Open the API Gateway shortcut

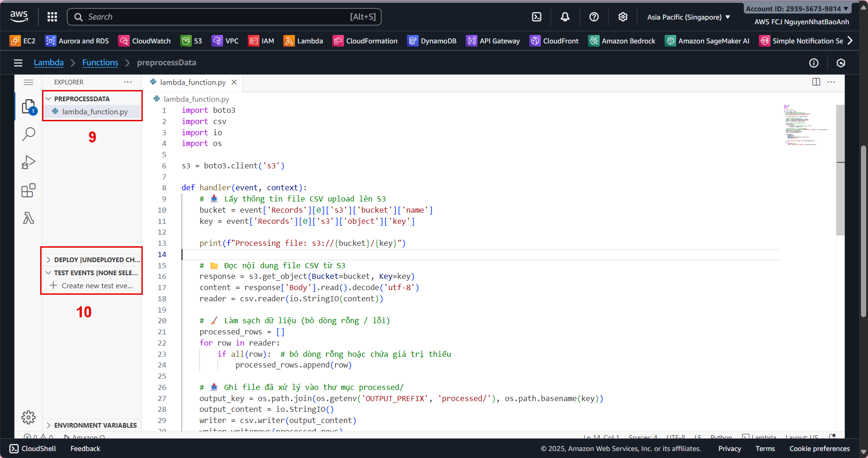pyautogui.click(x=493, y=41)
